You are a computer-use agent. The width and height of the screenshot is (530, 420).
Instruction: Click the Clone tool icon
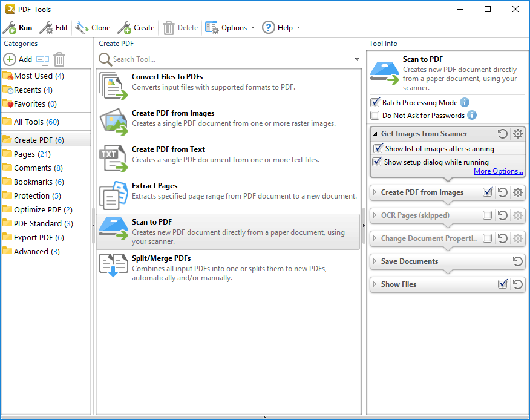pyautogui.click(x=82, y=28)
